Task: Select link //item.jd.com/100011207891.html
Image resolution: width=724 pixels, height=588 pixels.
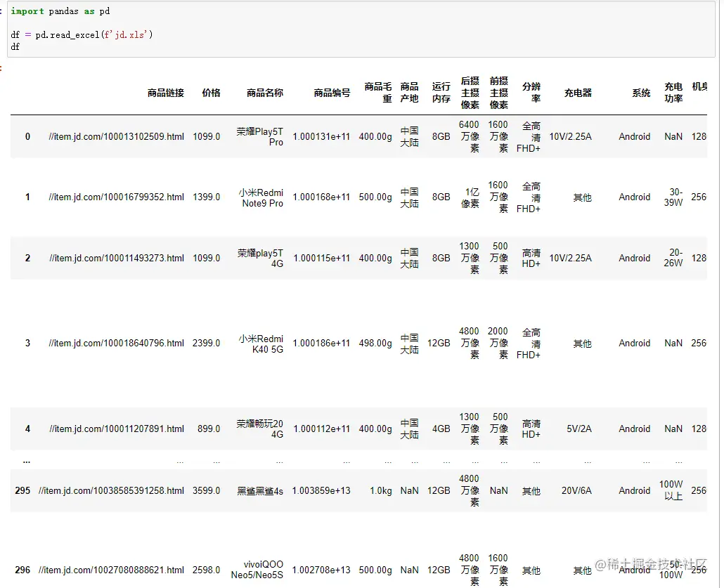Action: click(117, 429)
